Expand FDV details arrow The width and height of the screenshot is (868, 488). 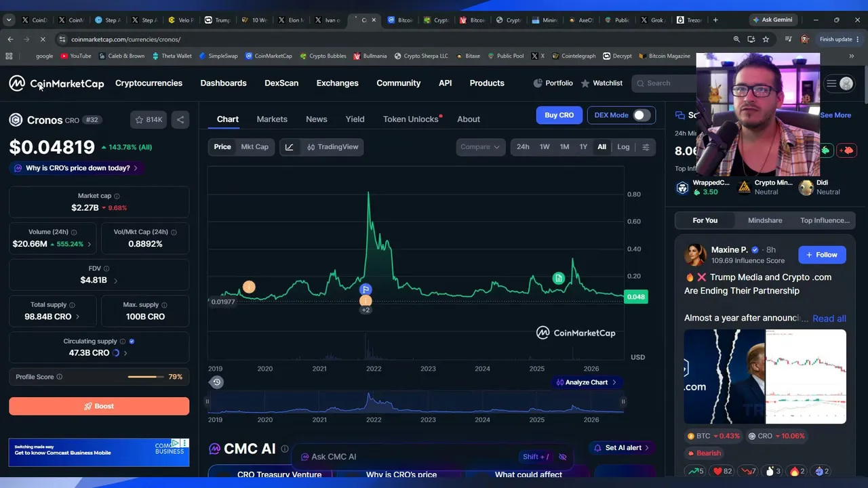pos(115,281)
